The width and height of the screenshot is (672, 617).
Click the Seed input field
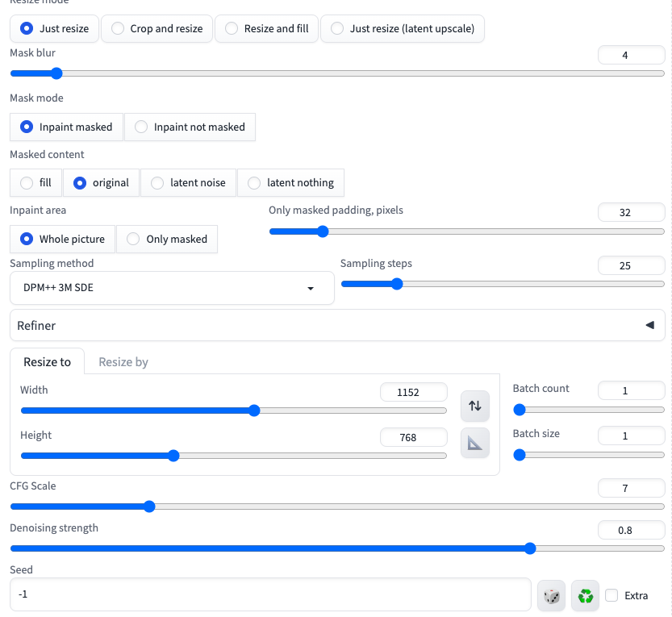click(x=269, y=596)
